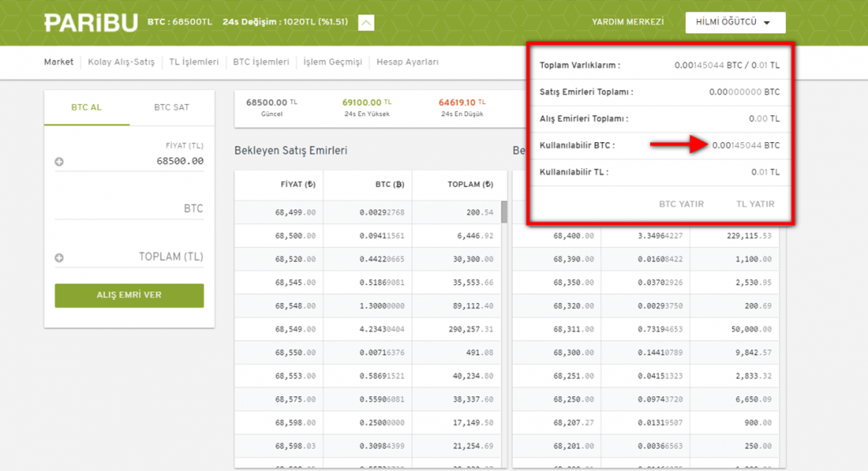
Task: Click the Bekleyen Satış Emirleri heading
Action: [291, 150]
